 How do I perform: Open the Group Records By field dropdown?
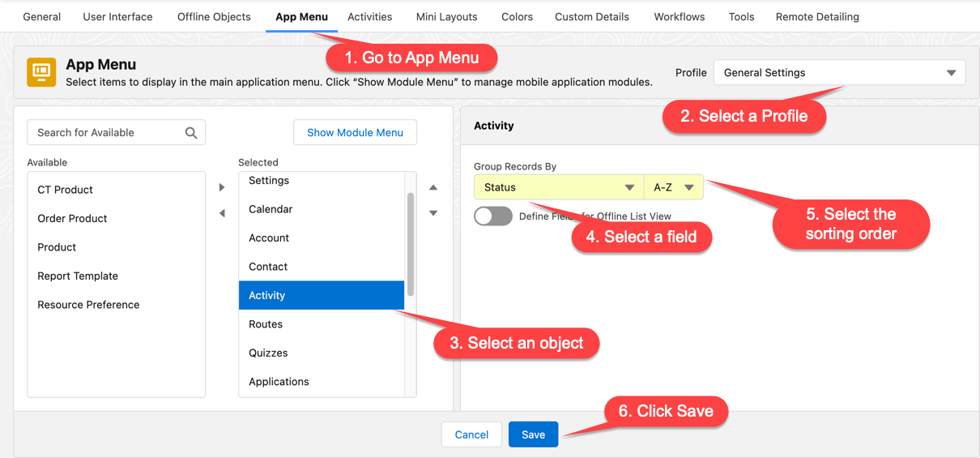(x=559, y=187)
